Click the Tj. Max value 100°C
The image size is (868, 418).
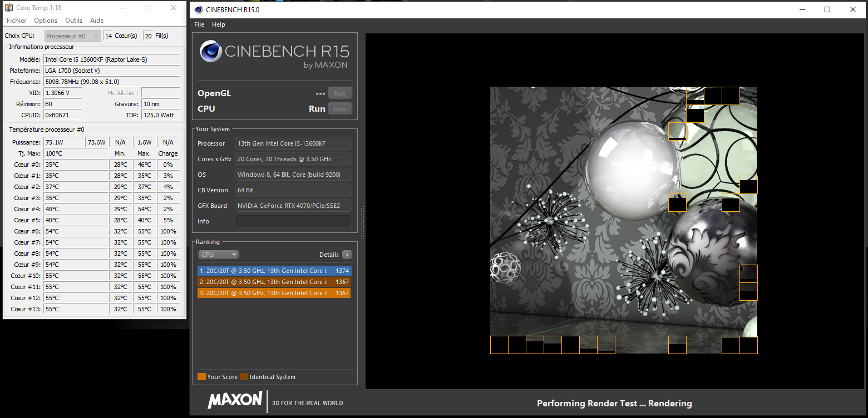75,153
